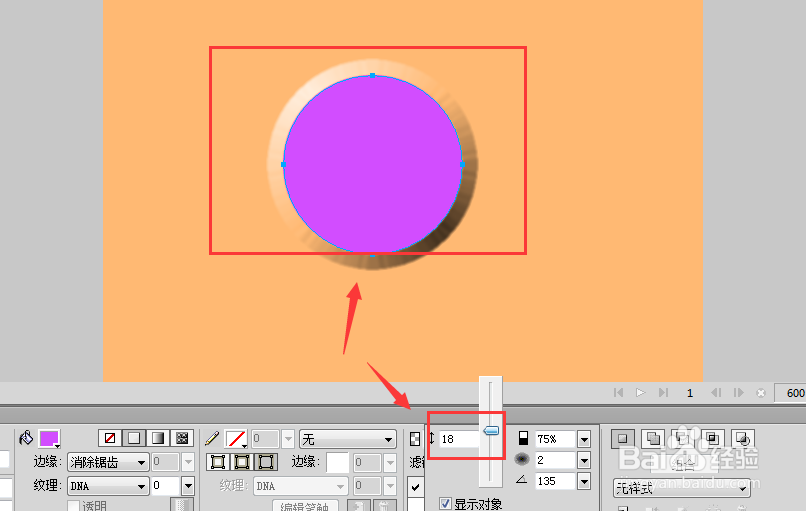
Task: Click the transparency checkerboard icon
Action: [415, 439]
